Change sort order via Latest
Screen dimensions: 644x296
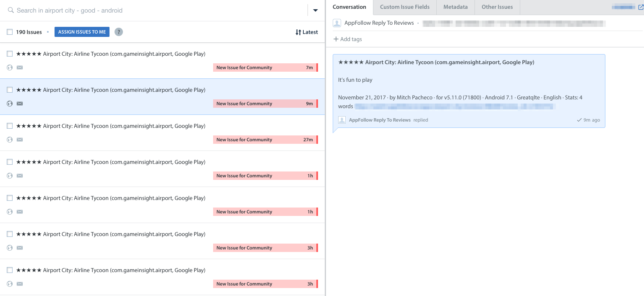coord(306,32)
